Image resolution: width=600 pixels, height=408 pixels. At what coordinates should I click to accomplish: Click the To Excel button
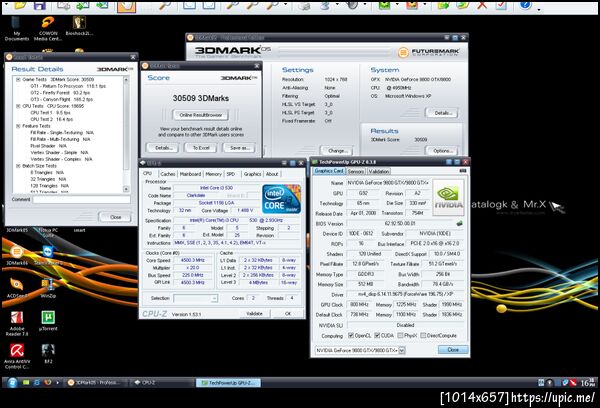tap(201, 148)
